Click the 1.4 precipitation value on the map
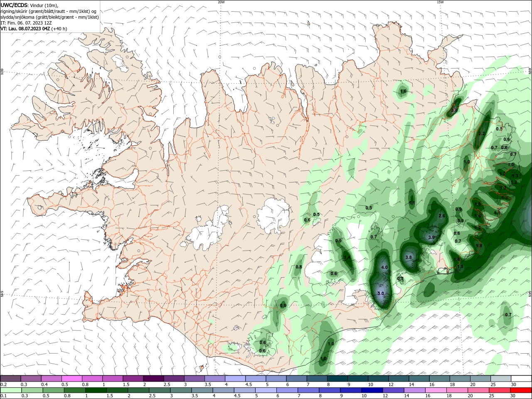The height and width of the screenshot is (399, 532). pos(347,258)
